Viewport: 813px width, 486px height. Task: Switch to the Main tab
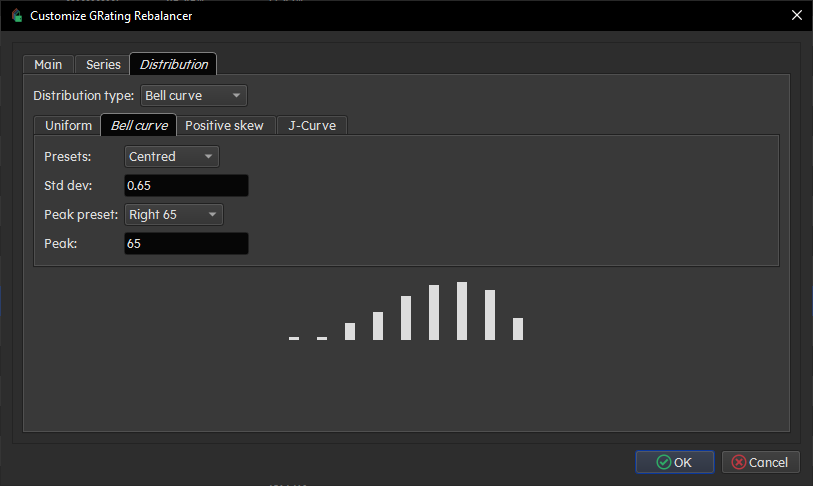48,64
